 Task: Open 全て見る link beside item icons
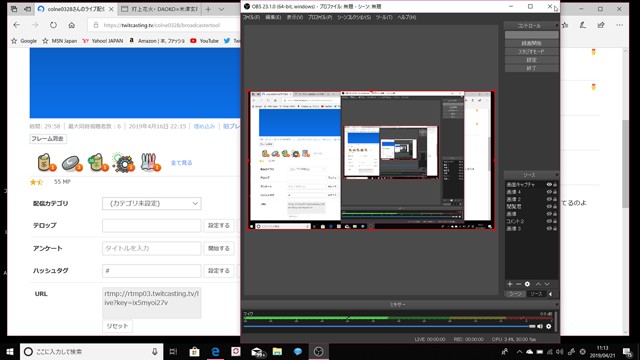181,162
